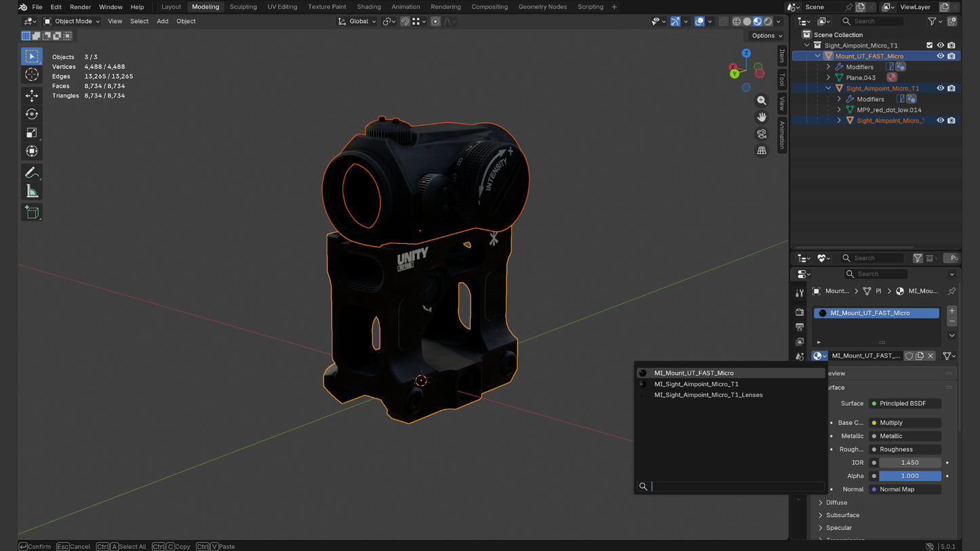Add a material slot with plus button
Viewport: 980px width, 551px height.
[x=952, y=310]
